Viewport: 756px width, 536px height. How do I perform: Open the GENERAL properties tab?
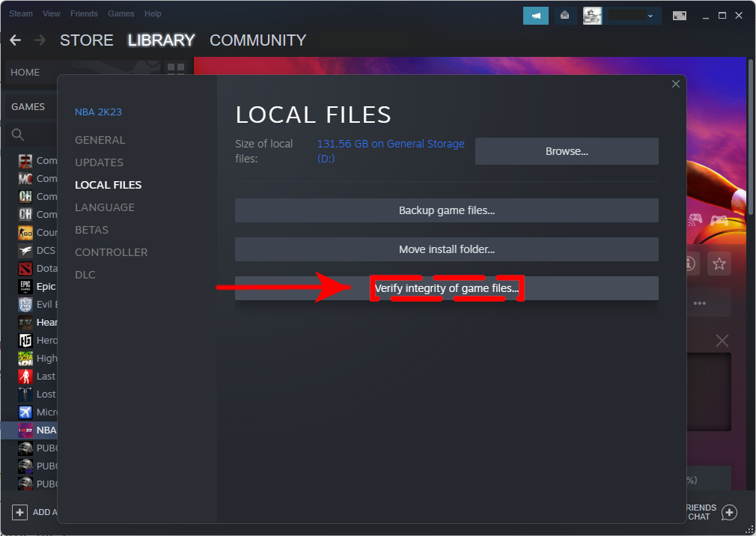100,140
